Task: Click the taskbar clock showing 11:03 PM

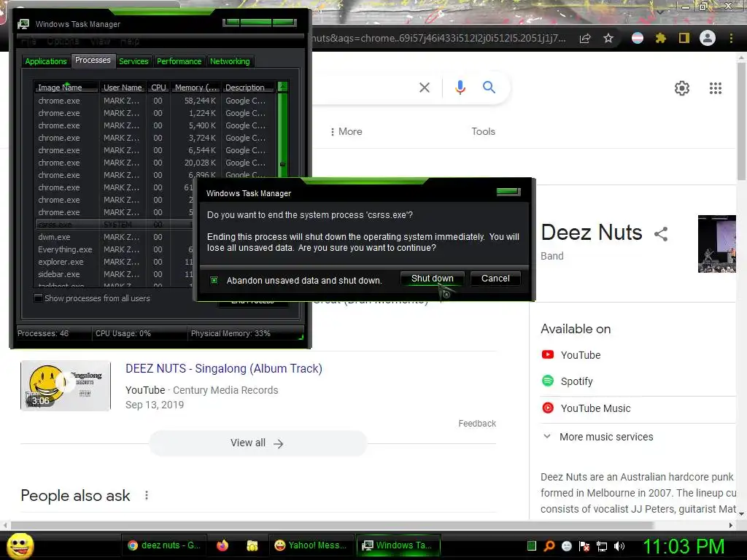Action: (x=684, y=546)
